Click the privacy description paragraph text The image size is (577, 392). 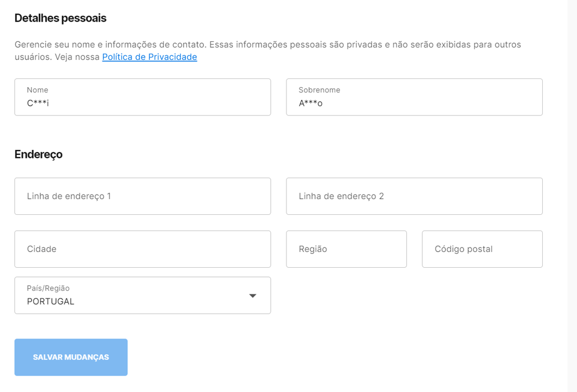pos(268,51)
